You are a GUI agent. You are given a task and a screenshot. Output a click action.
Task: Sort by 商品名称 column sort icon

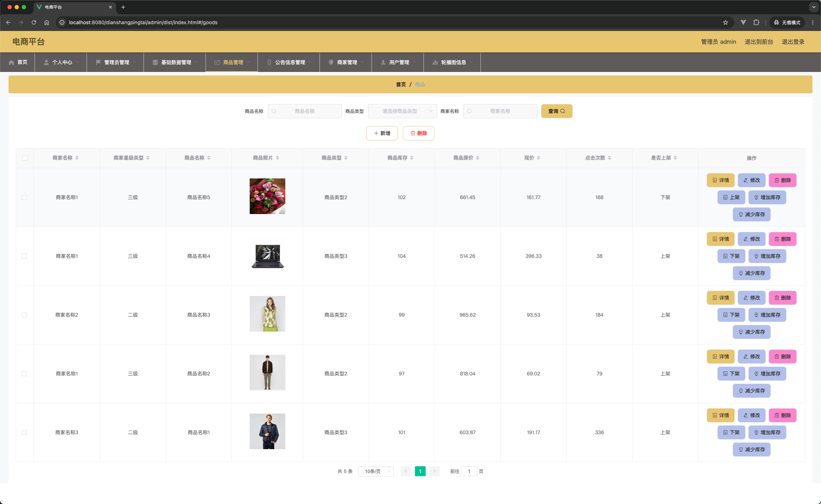[209, 158]
